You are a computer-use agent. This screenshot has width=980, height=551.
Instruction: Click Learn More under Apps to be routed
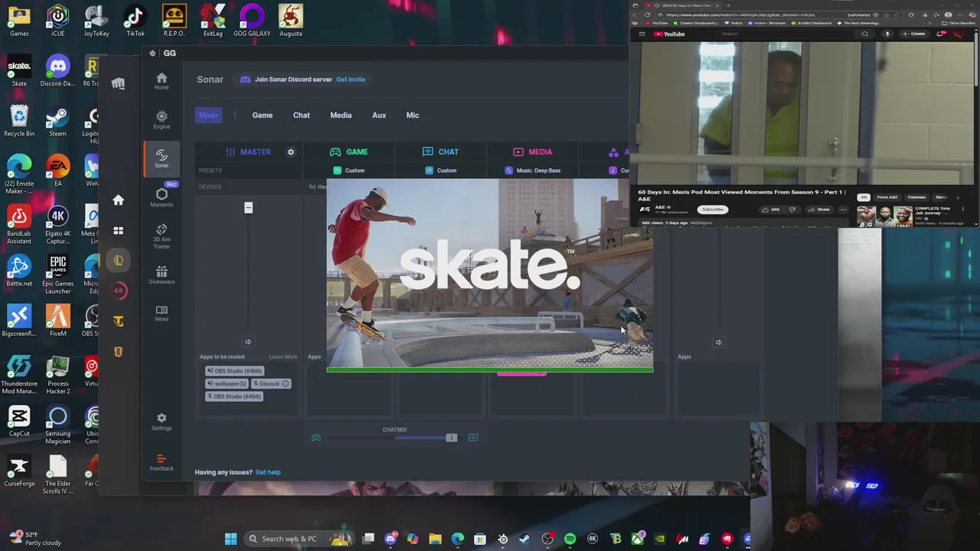pos(283,357)
